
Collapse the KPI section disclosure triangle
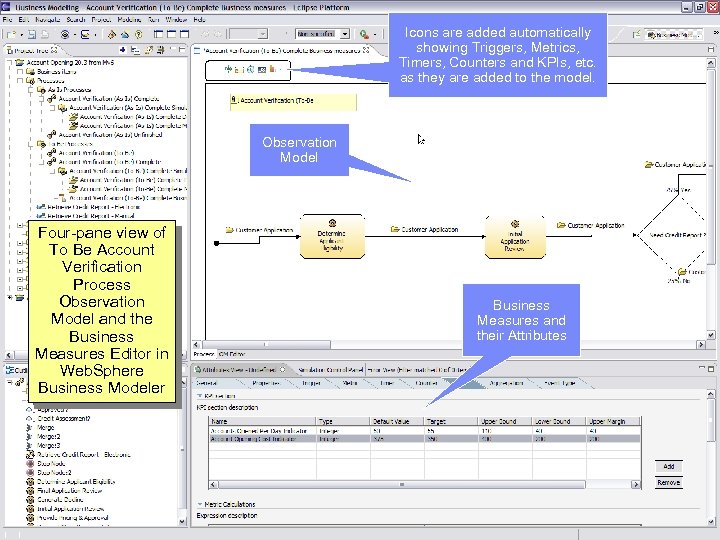199,396
